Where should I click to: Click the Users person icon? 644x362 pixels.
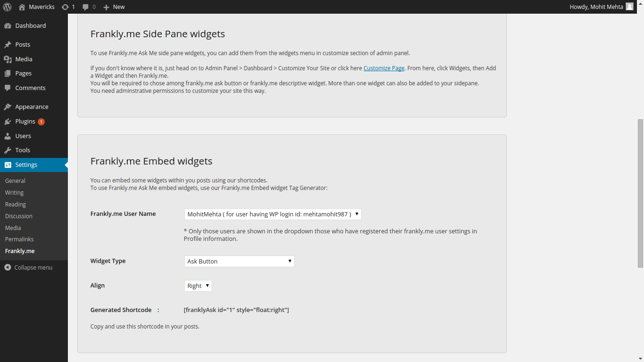tap(8, 136)
